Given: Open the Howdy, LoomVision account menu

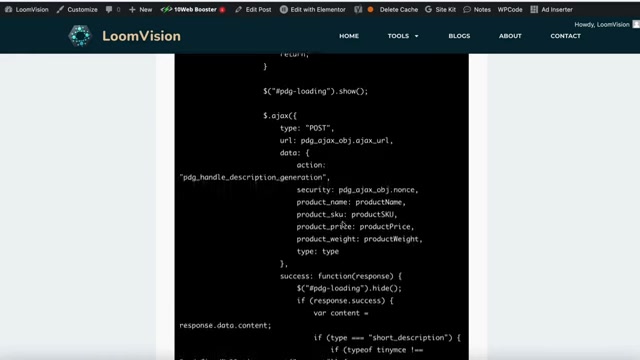Looking at the screenshot, I should coord(606,24).
